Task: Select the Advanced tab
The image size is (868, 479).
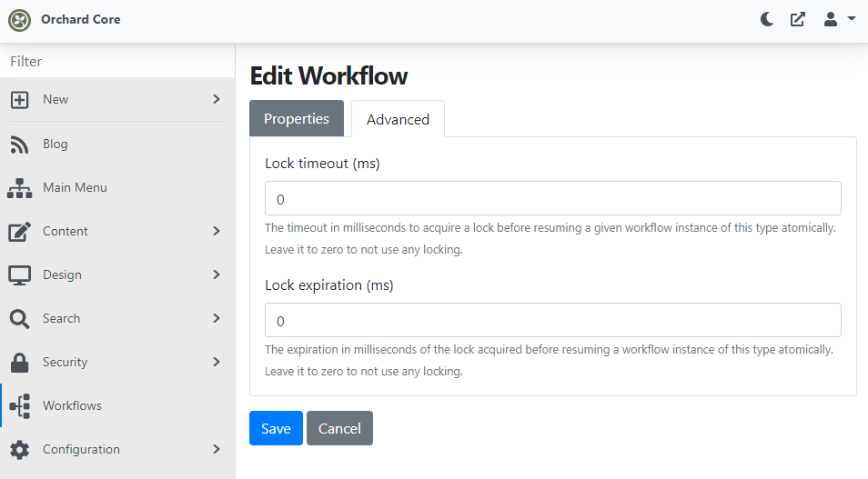Action: pyautogui.click(x=398, y=119)
